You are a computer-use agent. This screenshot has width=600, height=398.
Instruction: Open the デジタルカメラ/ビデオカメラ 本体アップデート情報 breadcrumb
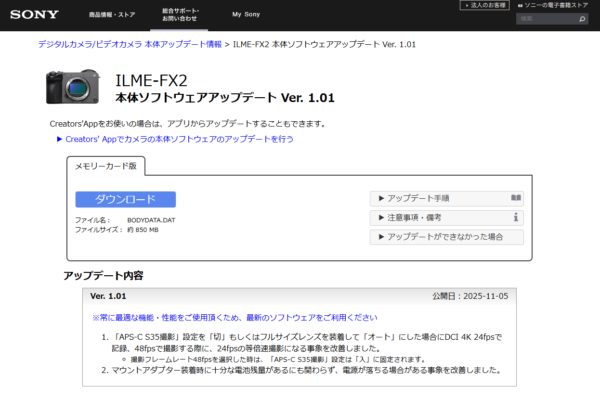(x=130, y=44)
